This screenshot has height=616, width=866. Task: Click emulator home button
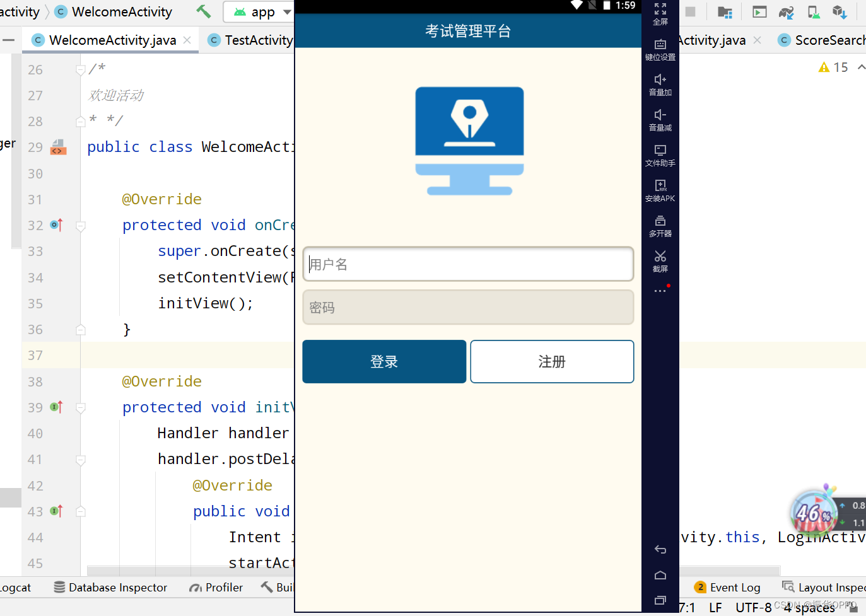(660, 575)
